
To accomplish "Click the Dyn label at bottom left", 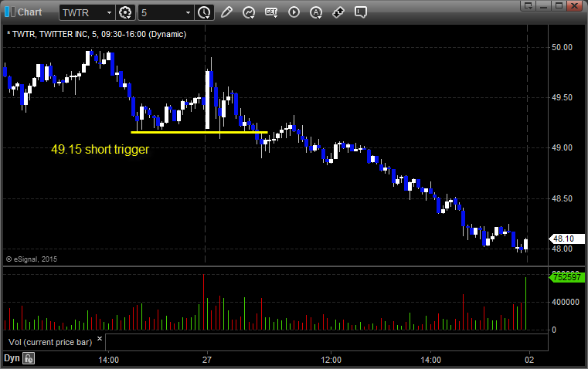I will [x=12, y=358].
